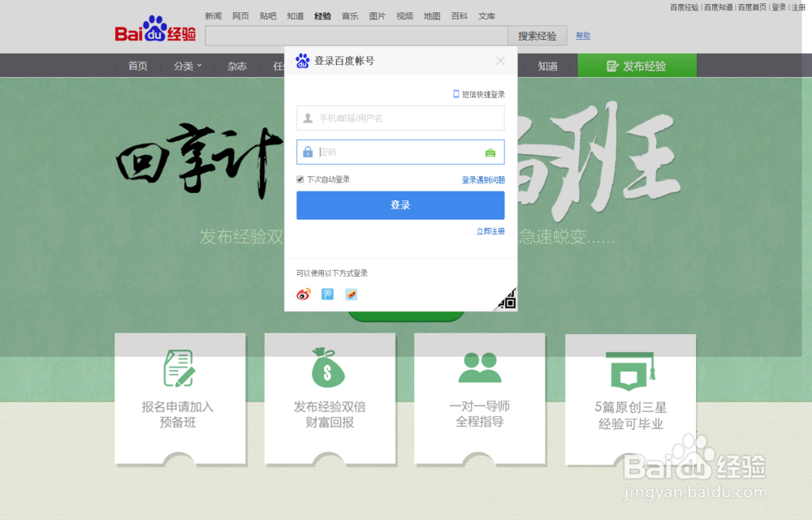Open the 文库 tab above the search box
Image resolution: width=812 pixels, height=520 pixels.
pyautogui.click(x=486, y=16)
